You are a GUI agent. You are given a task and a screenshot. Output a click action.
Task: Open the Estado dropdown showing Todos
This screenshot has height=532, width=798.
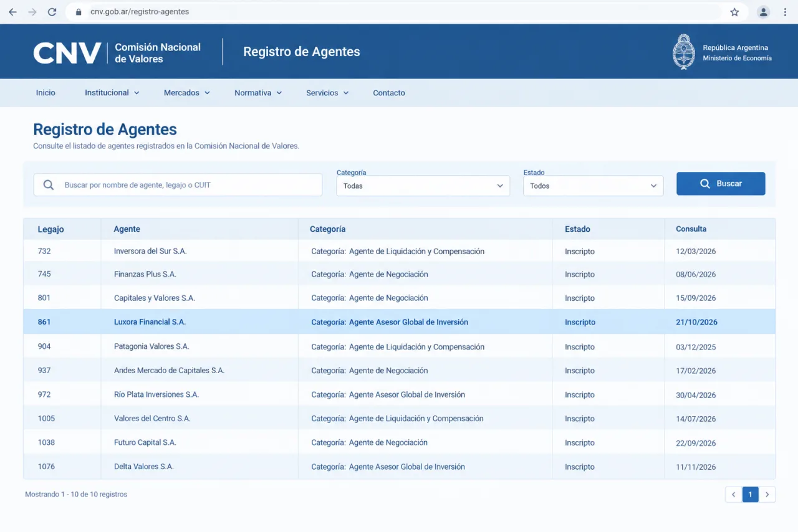click(x=593, y=186)
